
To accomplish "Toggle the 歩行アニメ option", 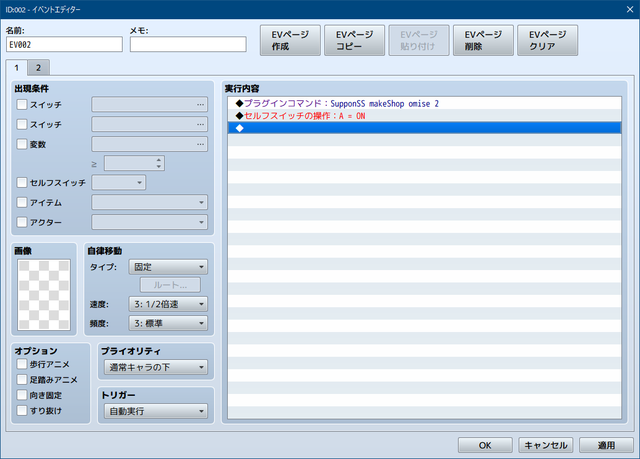I will coord(22,364).
